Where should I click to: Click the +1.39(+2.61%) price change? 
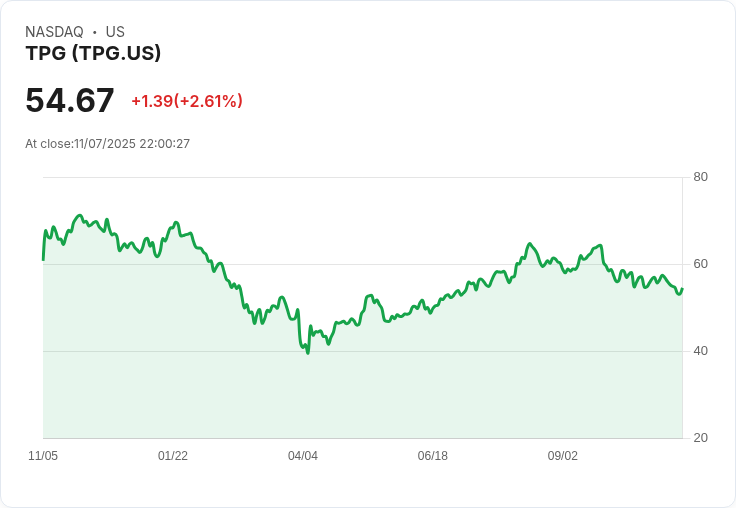pos(187,101)
